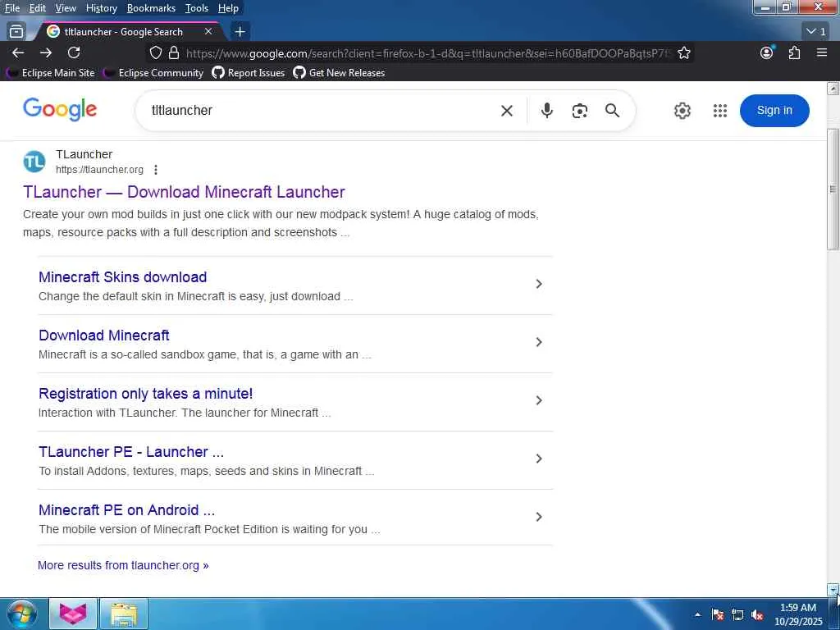Click the https://tlauncher.org URL text
The height and width of the screenshot is (630, 840).
pos(99,170)
